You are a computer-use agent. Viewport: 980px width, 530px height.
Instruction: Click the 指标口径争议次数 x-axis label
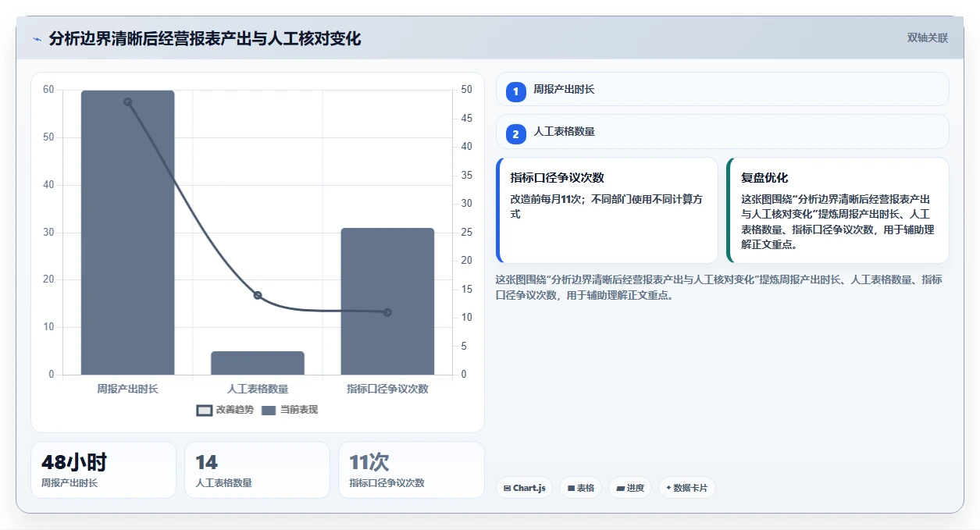pyautogui.click(x=387, y=388)
